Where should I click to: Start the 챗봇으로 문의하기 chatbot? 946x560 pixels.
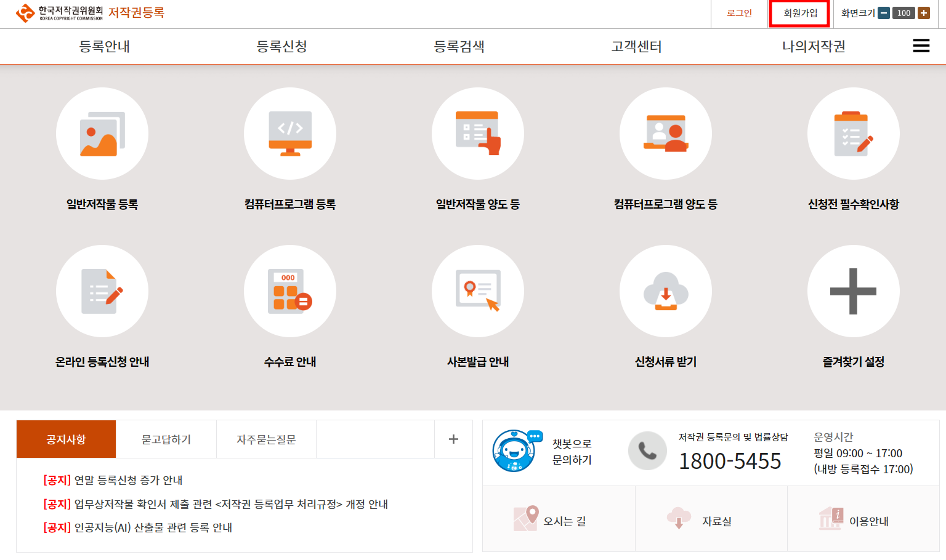pyautogui.click(x=546, y=451)
